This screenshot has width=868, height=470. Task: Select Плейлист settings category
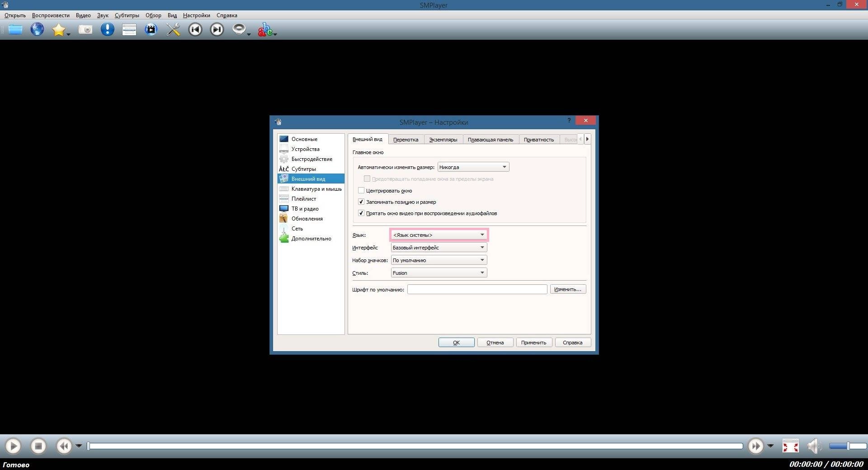click(311, 199)
